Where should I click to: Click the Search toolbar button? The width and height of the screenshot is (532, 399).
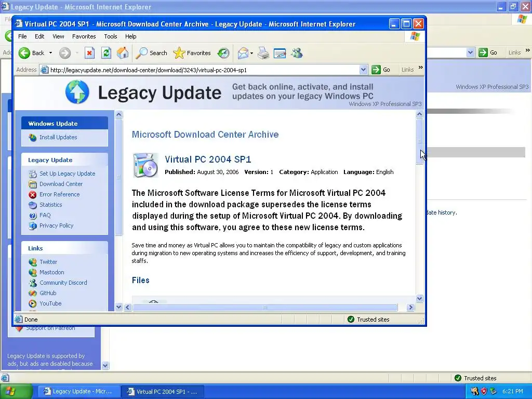point(151,53)
